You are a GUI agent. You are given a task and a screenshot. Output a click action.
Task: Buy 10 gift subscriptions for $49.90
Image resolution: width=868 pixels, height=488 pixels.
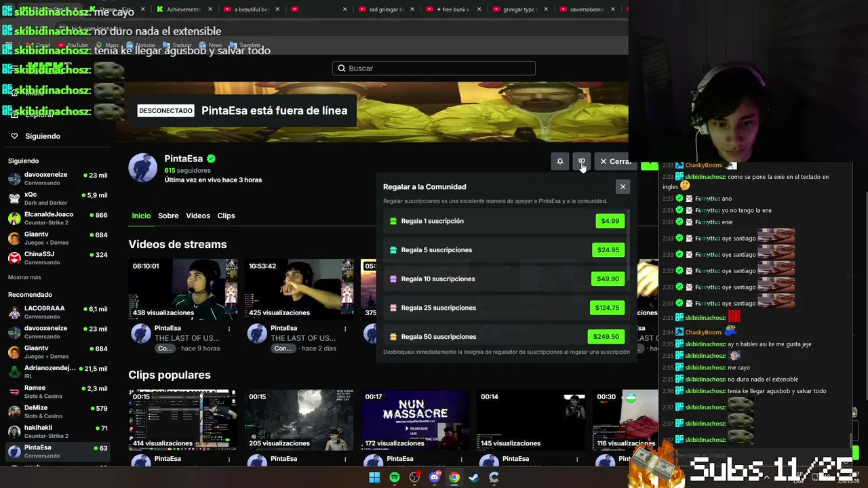click(608, 279)
